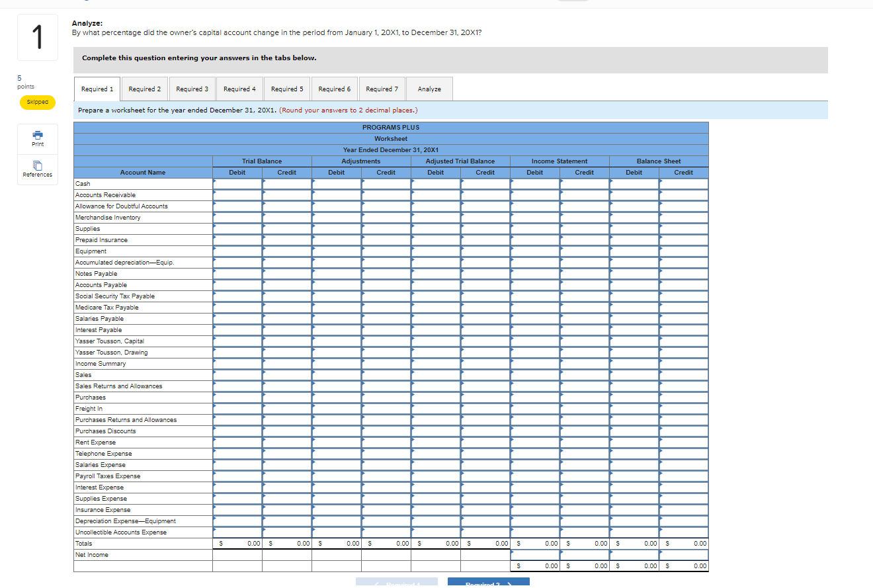Click the Adjusted Trial Balance header
The width and height of the screenshot is (873, 588).
click(460, 161)
